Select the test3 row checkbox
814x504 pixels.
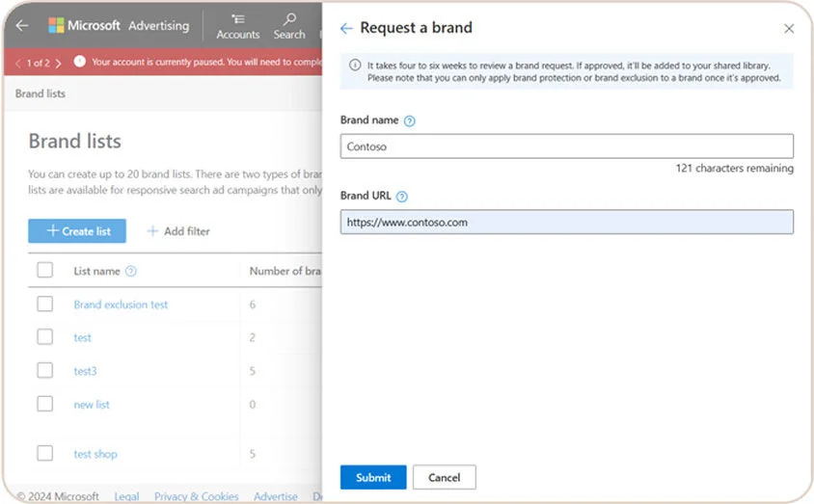click(x=45, y=371)
